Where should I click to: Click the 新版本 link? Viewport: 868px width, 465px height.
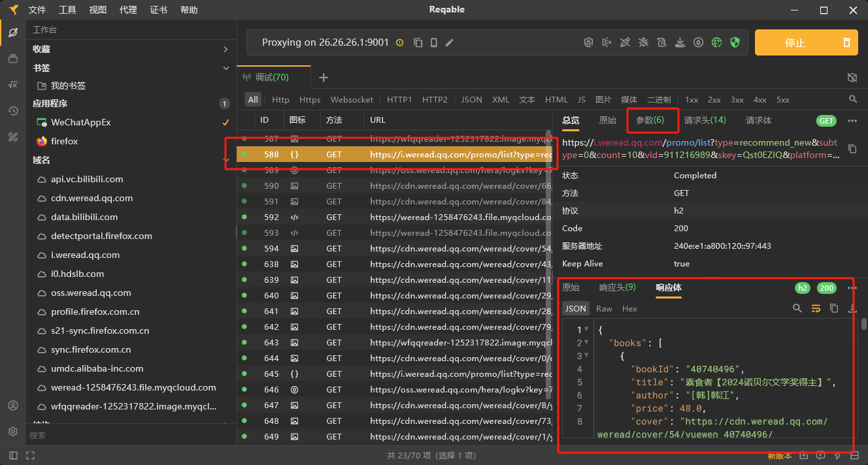[779, 455]
